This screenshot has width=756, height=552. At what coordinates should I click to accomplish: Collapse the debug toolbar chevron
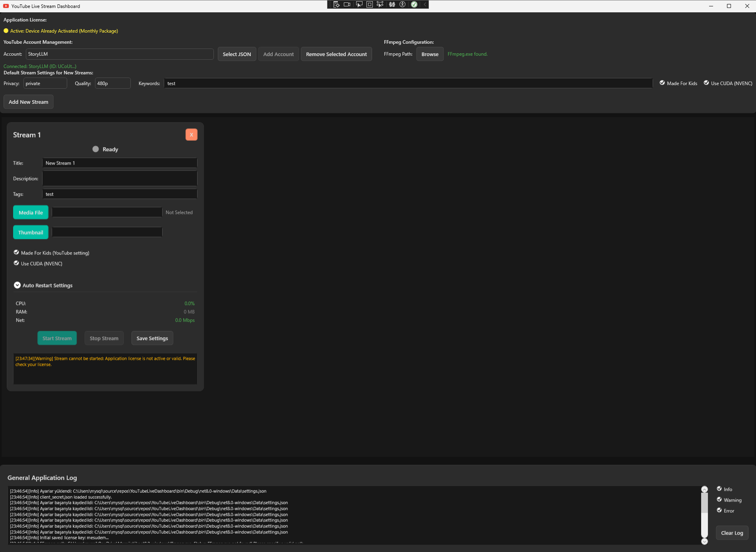(x=425, y=4)
